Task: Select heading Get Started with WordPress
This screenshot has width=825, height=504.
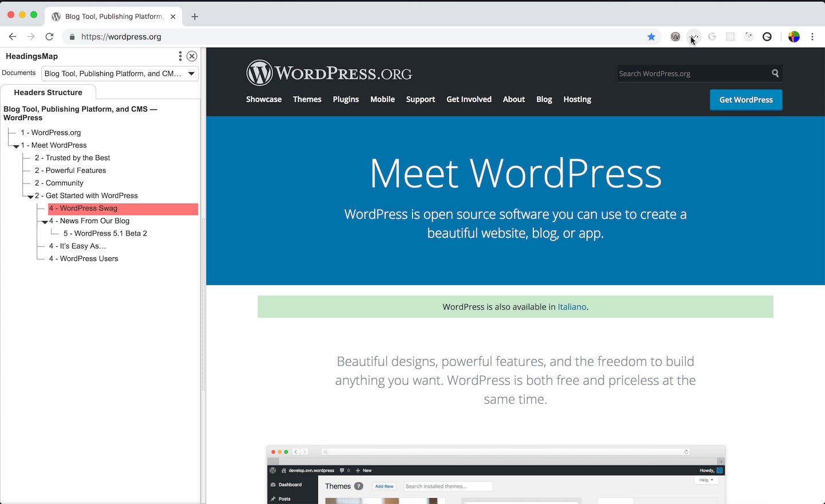Action: [x=86, y=195]
